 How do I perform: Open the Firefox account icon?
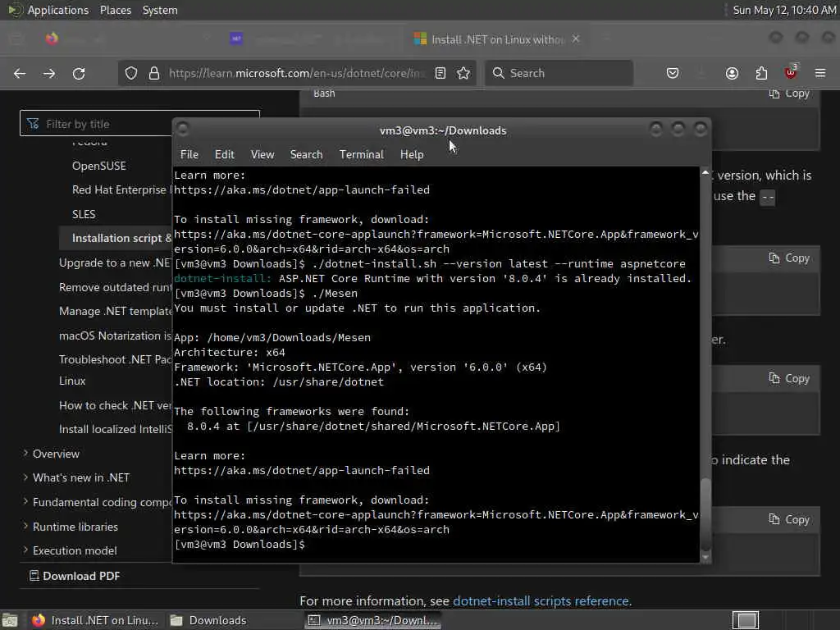click(x=732, y=73)
